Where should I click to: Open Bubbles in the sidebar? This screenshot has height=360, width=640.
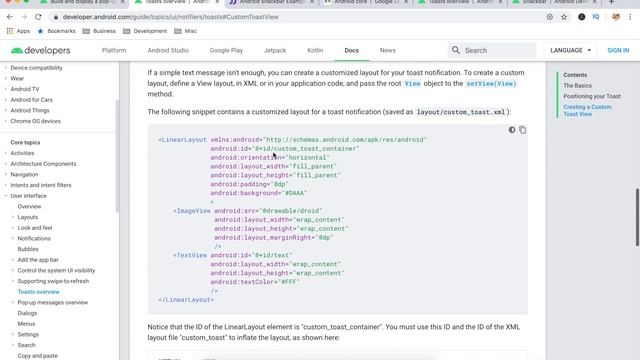click(28, 249)
